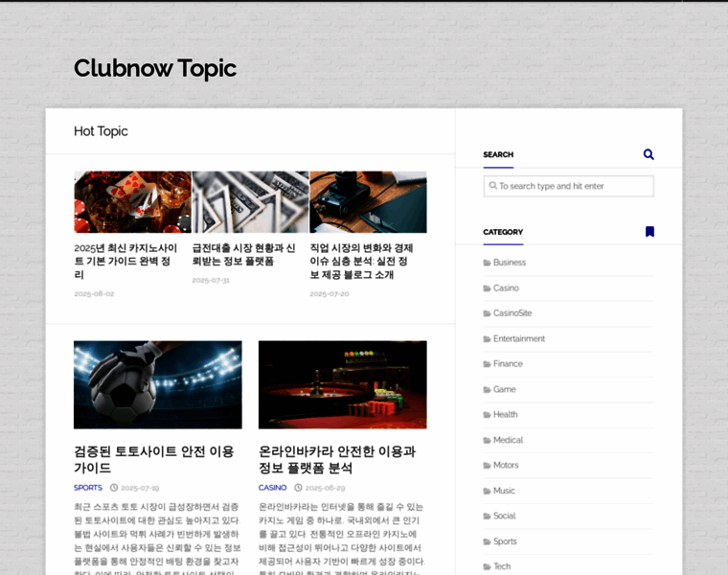
Task: Focus the 'To search type and hit enter' field
Action: pyautogui.click(x=568, y=186)
